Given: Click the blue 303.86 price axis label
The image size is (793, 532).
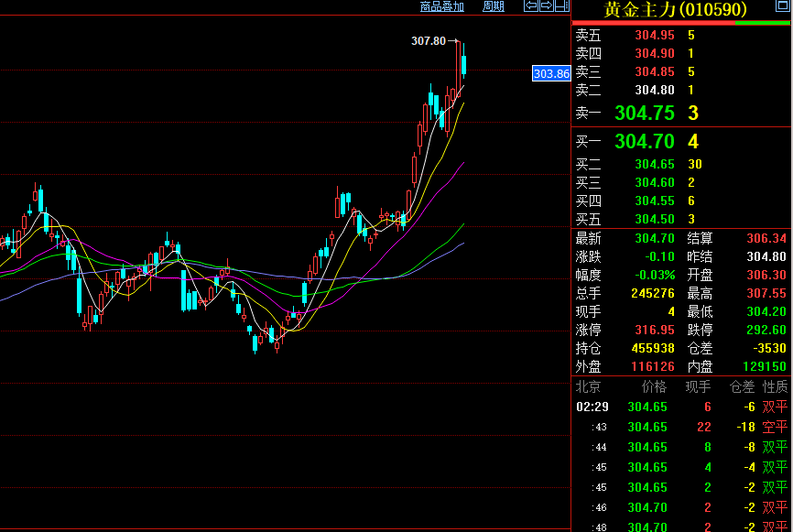Looking at the screenshot, I should pos(551,73).
